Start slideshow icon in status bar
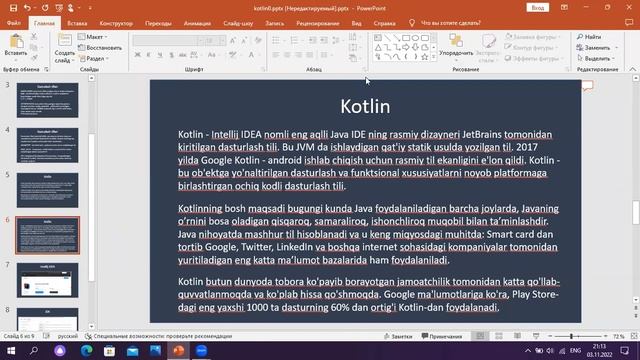The height and width of the screenshot is (360, 640). (x=536, y=336)
